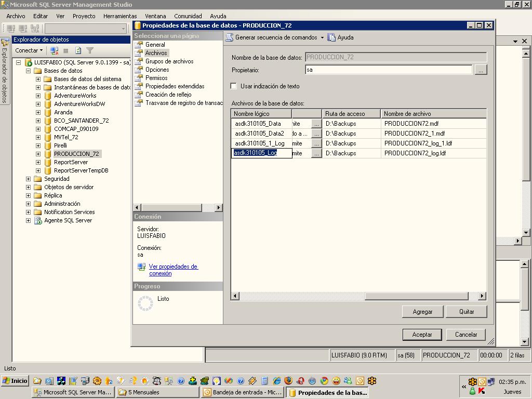Open the Archivo menu
This screenshot has height=399, width=532.
tap(16, 16)
